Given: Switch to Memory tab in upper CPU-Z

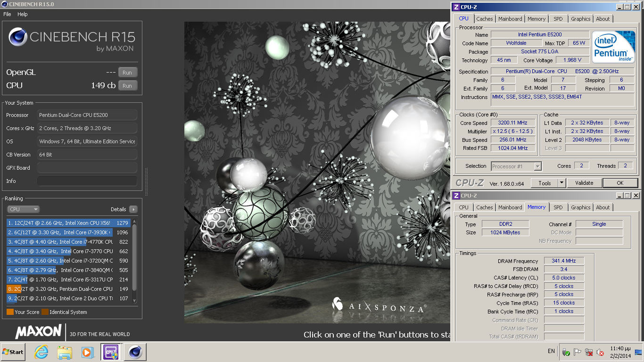Looking at the screenshot, I should tap(537, 19).
